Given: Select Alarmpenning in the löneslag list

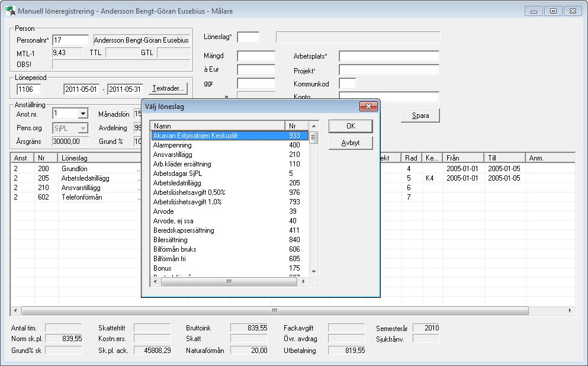Looking at the screenshot, I should (x=230, y=145).
